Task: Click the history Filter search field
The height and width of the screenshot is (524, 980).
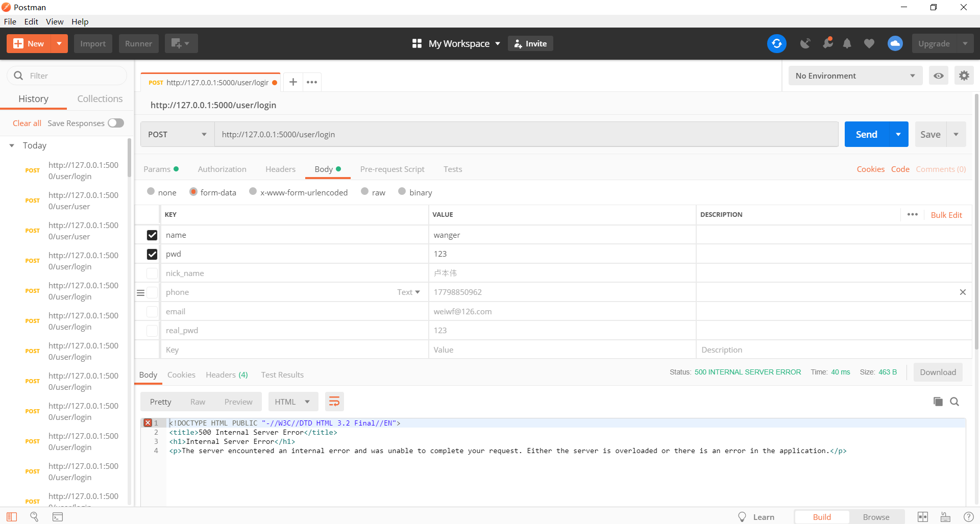Action: [x=67, y=76]
